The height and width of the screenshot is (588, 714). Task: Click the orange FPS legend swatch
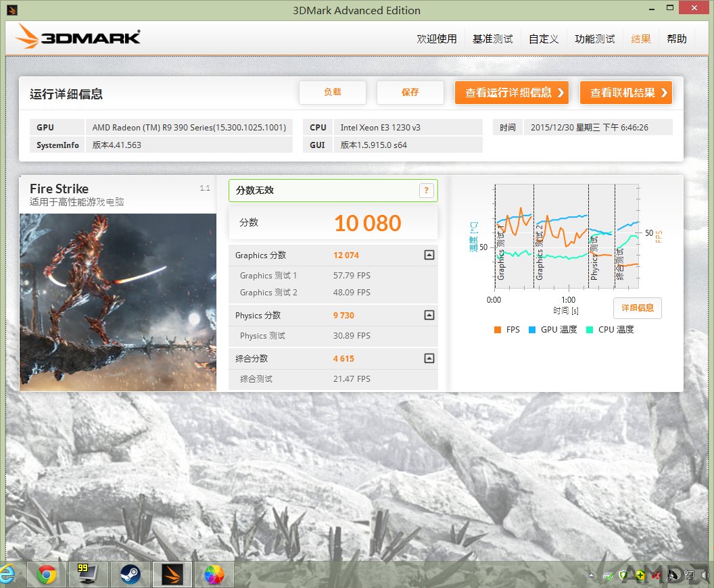(x=498, y=330)
